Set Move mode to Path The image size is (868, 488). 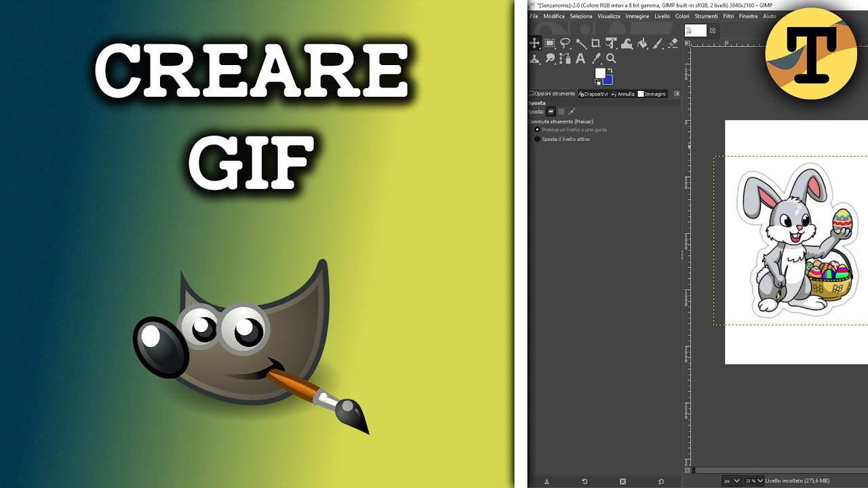click(572, 111)
